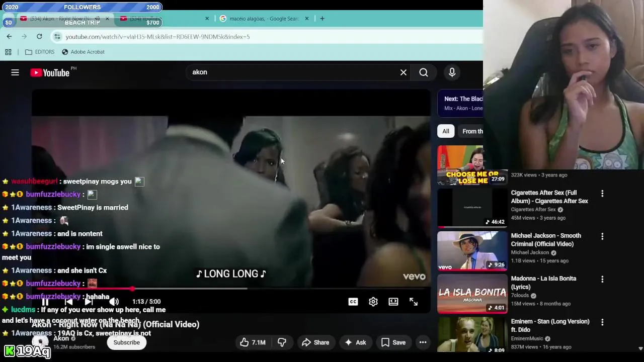Click chat username wasuhbeegurl

click(34, 181)
